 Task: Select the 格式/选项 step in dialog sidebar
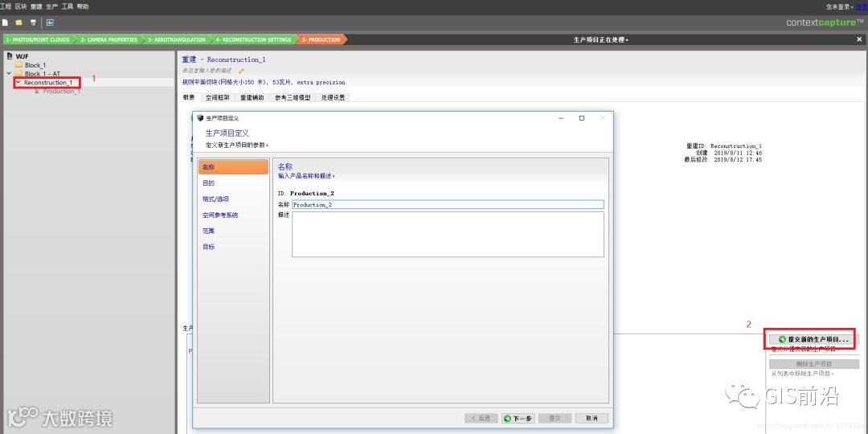tap(234, 199)
